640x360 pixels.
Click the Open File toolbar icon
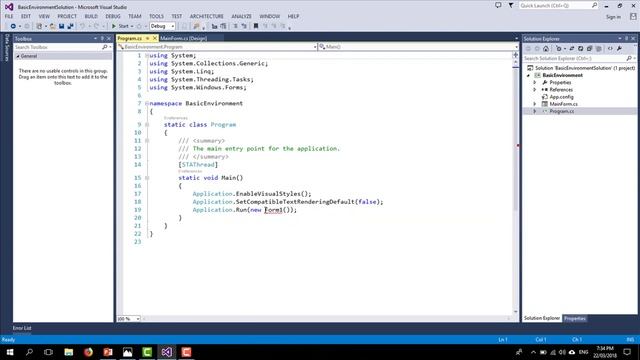coord(53,26)
